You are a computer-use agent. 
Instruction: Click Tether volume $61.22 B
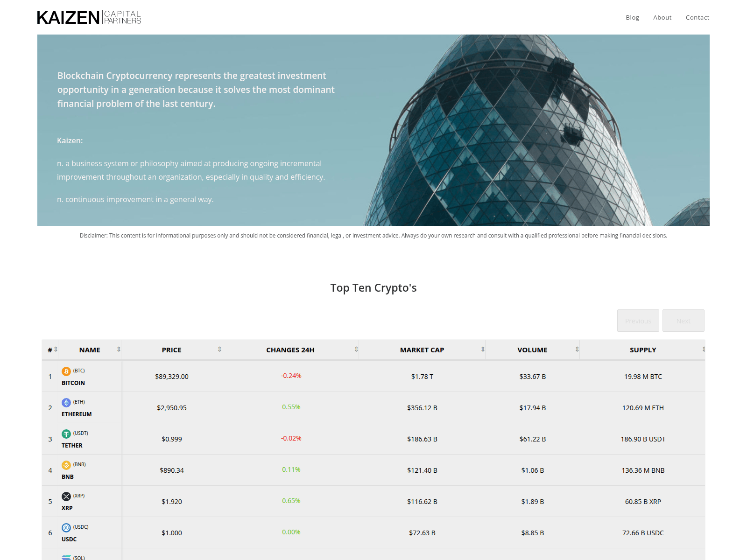click(x=533, y=439)
